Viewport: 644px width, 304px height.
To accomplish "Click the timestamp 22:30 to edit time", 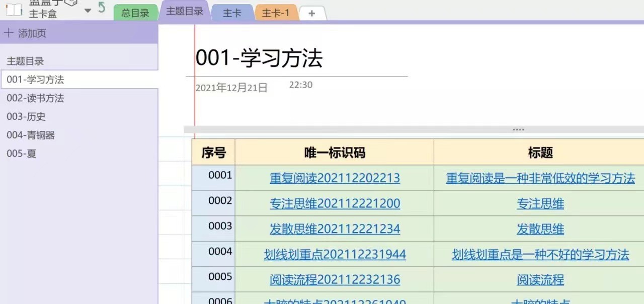I will point(300,85).
